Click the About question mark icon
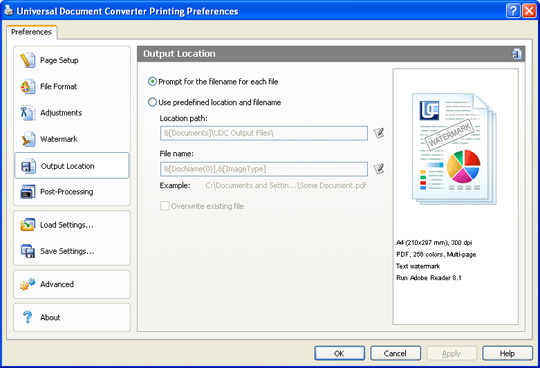 click(x=28, y=317)
